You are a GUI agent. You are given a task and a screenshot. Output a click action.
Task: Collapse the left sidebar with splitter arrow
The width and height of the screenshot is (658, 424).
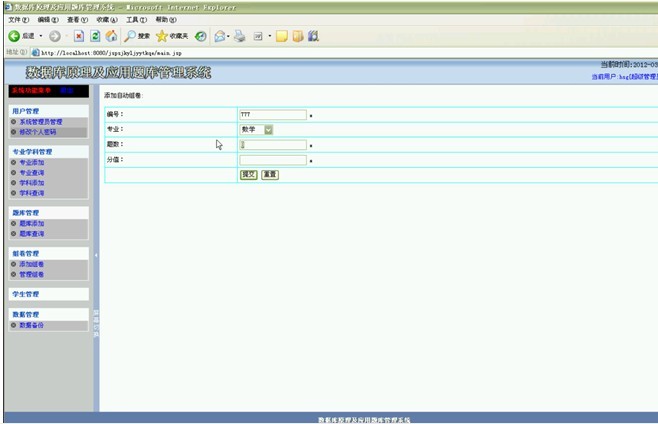[x=96, y=256]
